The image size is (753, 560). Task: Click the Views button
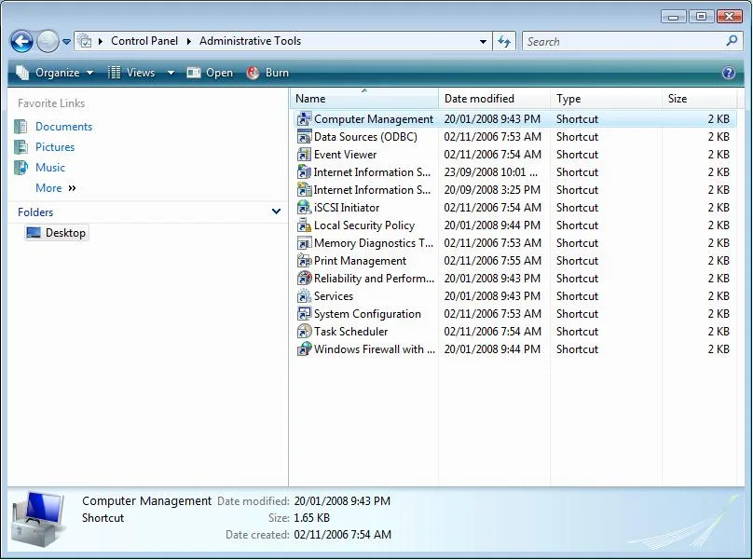132,73
